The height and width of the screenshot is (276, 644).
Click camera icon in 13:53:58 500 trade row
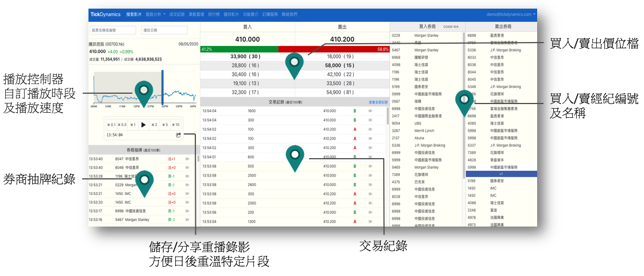(x=371, y=166)
